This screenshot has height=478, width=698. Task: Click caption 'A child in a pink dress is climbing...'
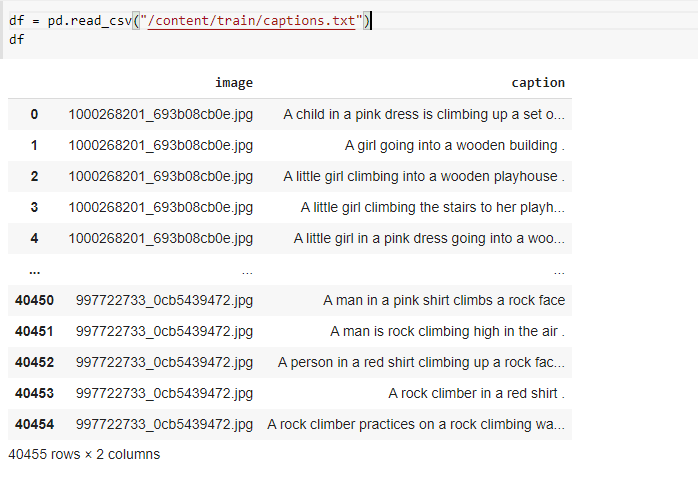(x=424, y=114)
